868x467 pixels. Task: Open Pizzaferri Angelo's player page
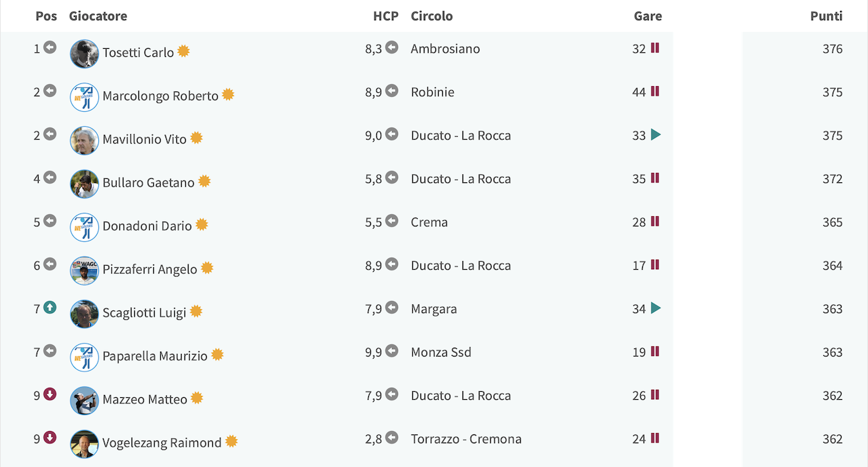pos(150,269)
